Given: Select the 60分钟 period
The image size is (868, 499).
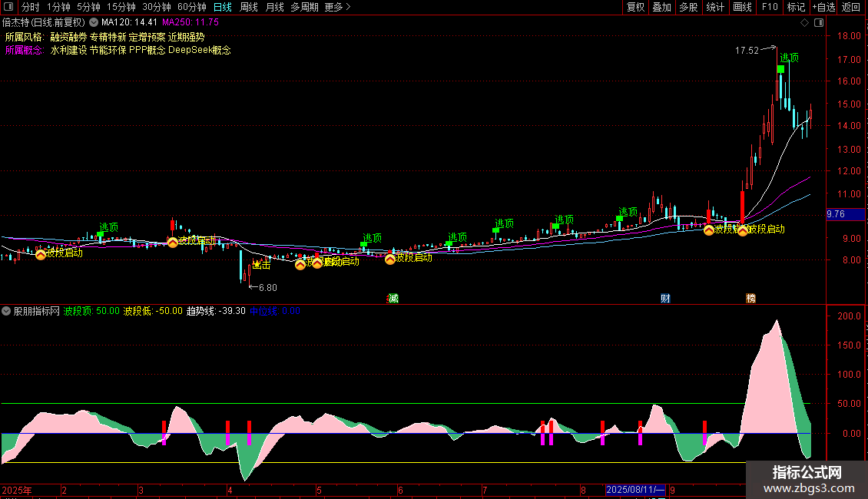Looking at the screenshot, I should click(x=192, y=7).
